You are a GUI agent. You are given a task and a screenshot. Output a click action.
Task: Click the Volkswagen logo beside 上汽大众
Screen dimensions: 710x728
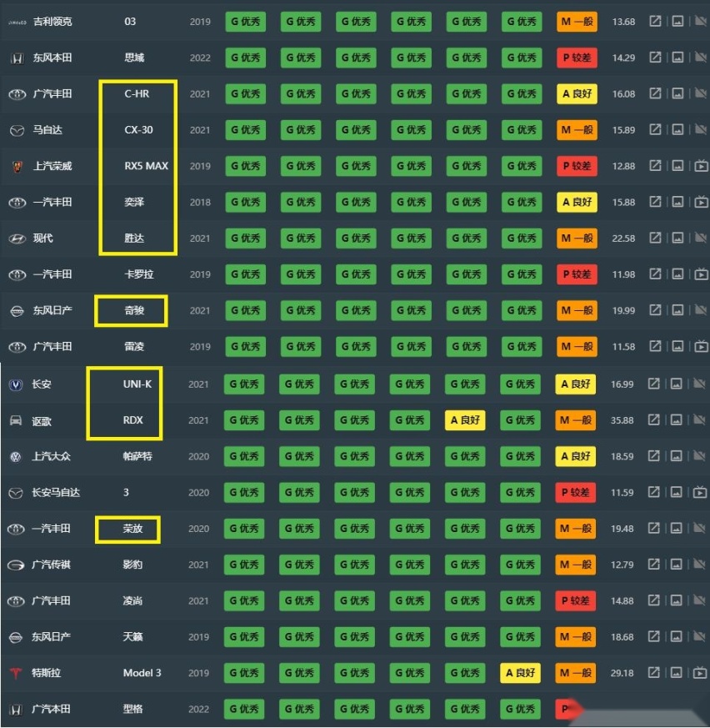click(16, 457)
